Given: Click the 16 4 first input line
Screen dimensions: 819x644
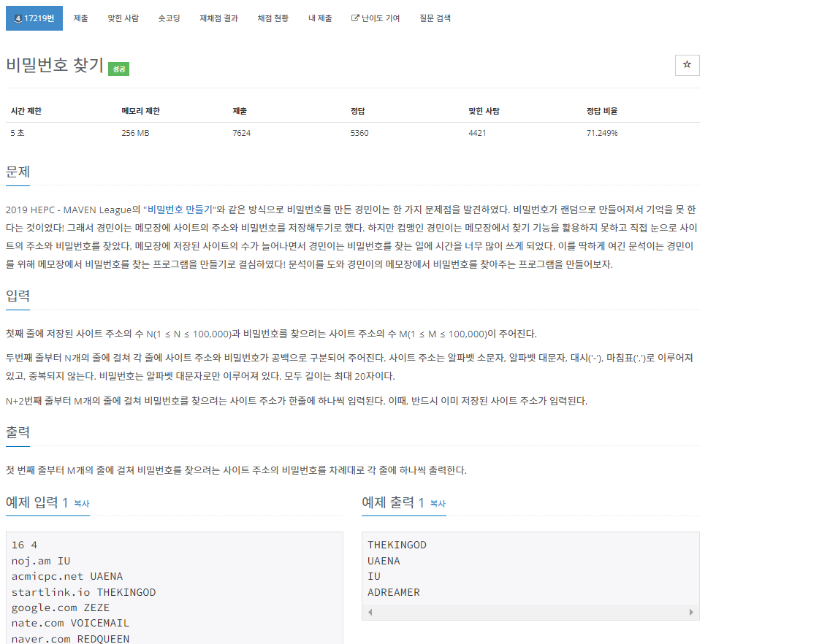Looking at the screenshot, I should pyautogui.click(x=24, y=545).
